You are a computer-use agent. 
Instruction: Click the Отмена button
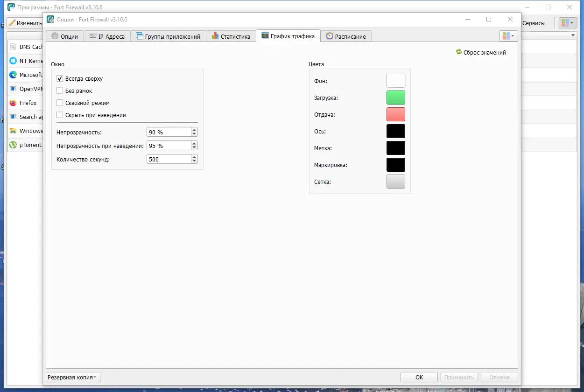499,377
